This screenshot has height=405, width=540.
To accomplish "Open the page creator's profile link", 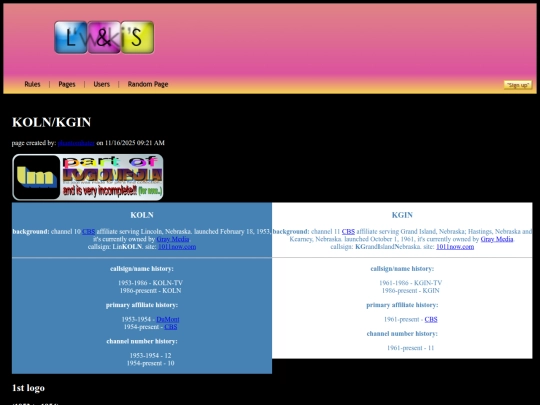I will 76,143.
